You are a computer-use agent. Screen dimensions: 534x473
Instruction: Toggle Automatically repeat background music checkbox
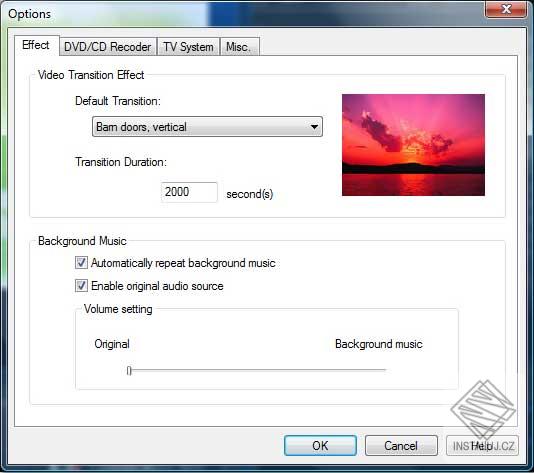click(x=81, y=263)
